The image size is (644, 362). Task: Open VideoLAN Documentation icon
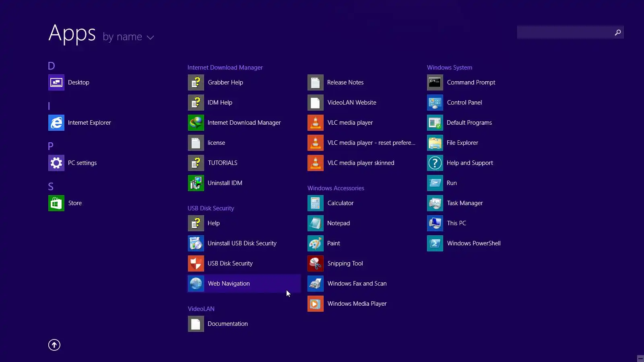(x=196, y=324)
